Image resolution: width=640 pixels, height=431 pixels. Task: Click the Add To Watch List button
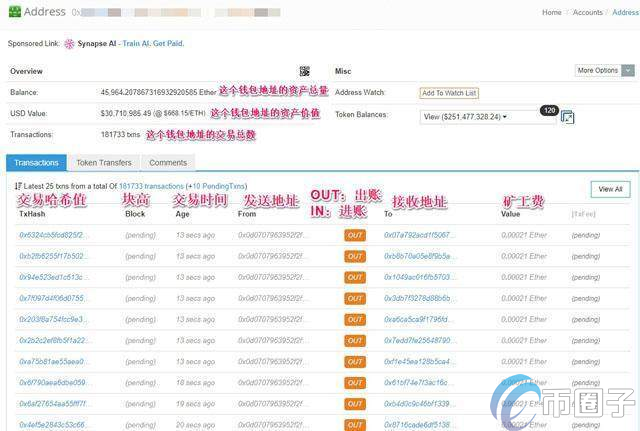click(x=449, y=93)
